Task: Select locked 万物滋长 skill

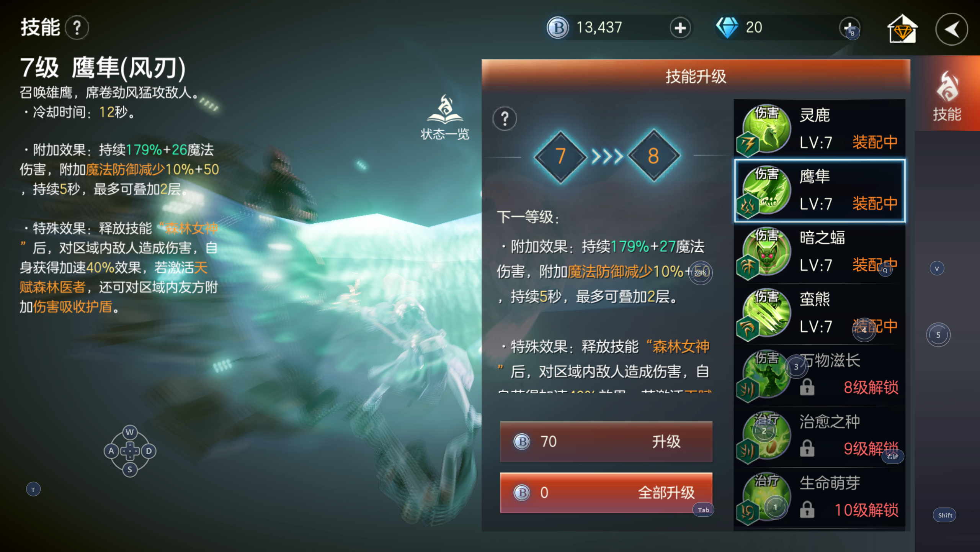Action: 820,375
